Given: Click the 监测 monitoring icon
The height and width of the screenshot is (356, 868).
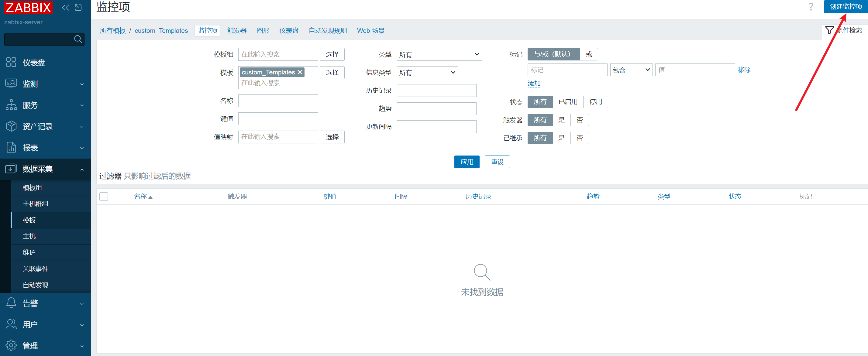Looking at the screenshot, I should click(x=11, y=84).
